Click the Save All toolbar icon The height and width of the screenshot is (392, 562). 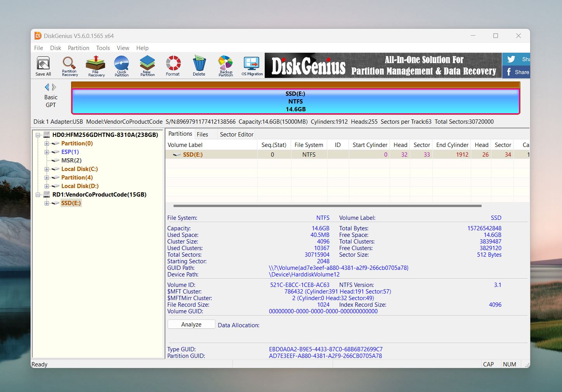click(43, 66)
